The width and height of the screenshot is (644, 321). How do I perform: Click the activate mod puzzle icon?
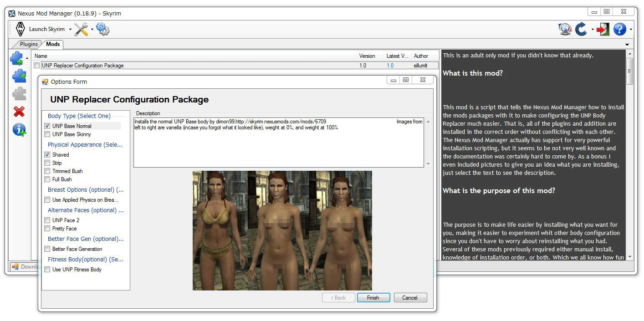pos(19,76)
